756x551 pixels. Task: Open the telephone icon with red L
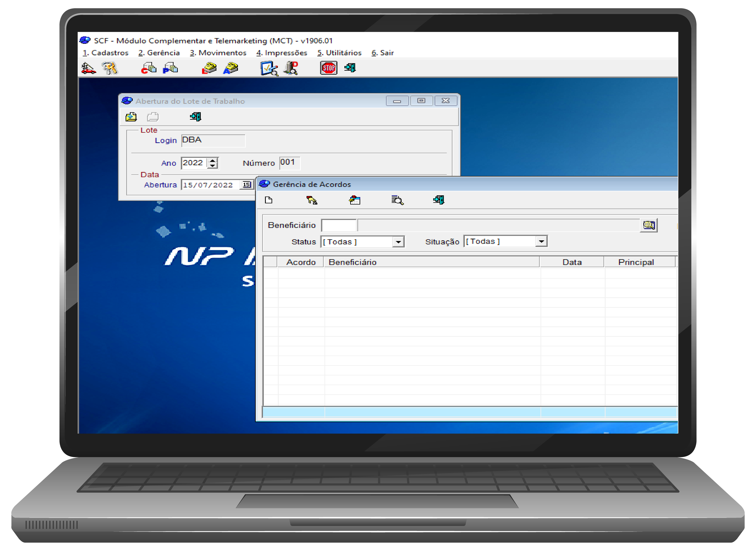point(209,68)
